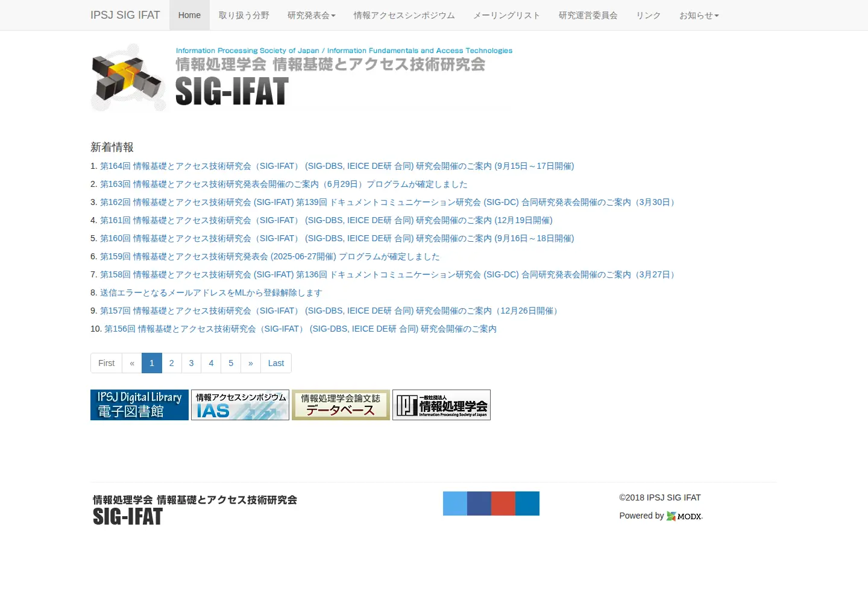
Task: Select pagination page 5
Action: [x=231, y=363]
